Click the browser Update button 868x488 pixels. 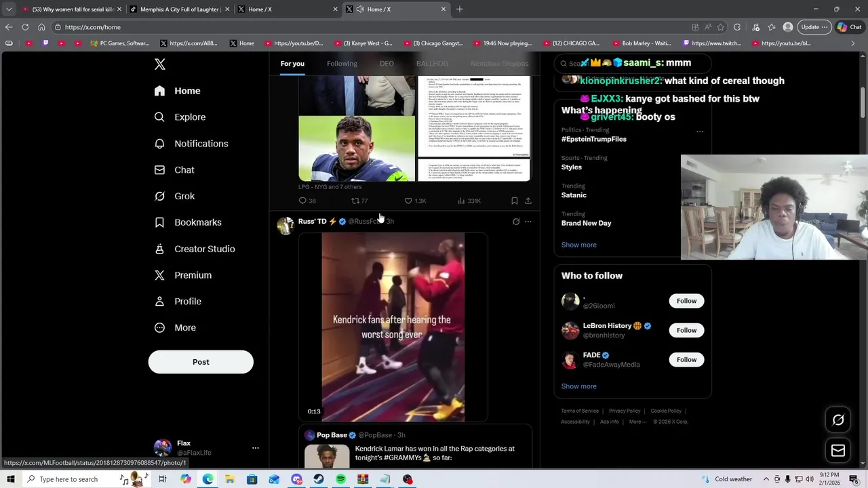tap(814, 27)
